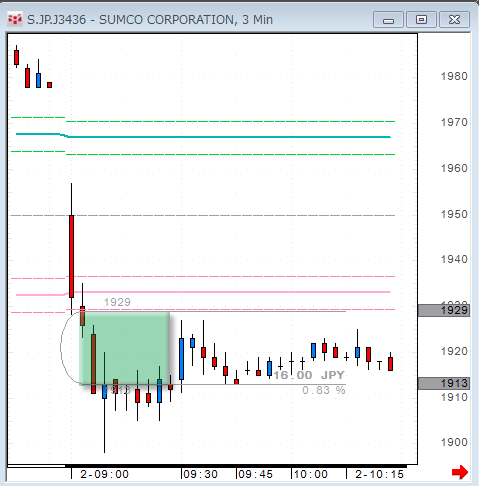
Task: Select the 1913 price marker on scale
Action: 444,383
